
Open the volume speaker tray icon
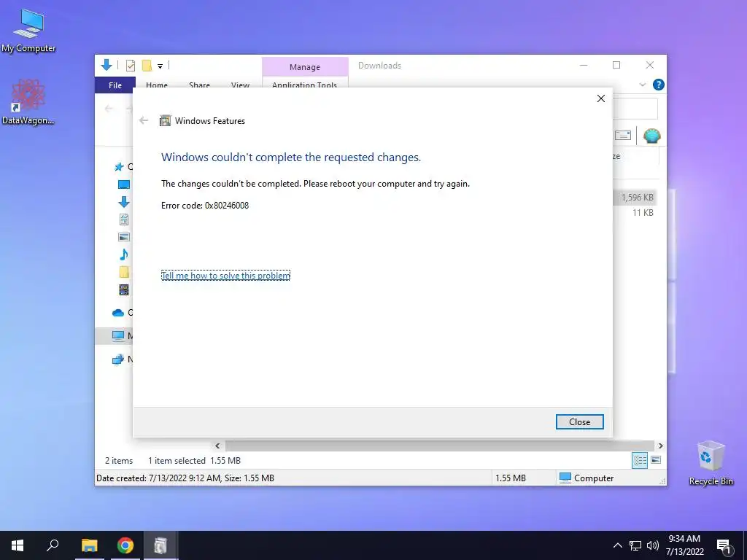click(653, 545)
